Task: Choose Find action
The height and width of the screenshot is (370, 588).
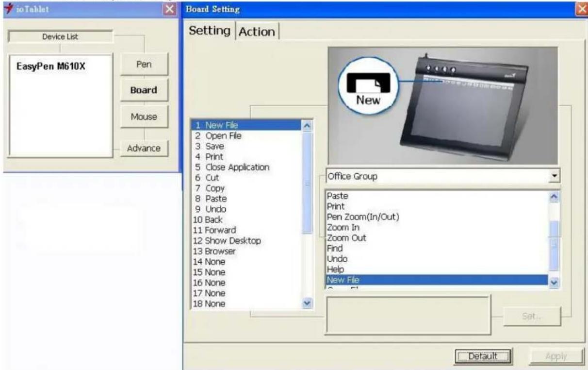Action: click(x=438, y=248)
